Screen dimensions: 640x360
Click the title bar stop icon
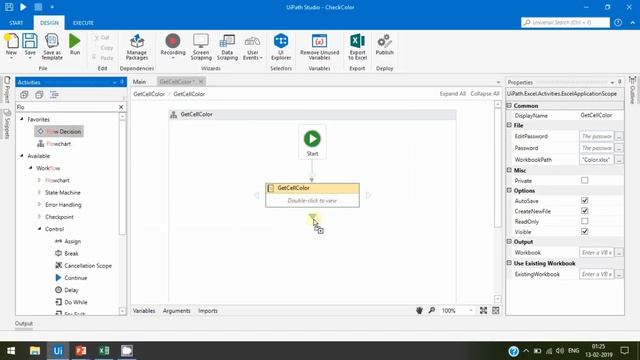click(38, 7)
